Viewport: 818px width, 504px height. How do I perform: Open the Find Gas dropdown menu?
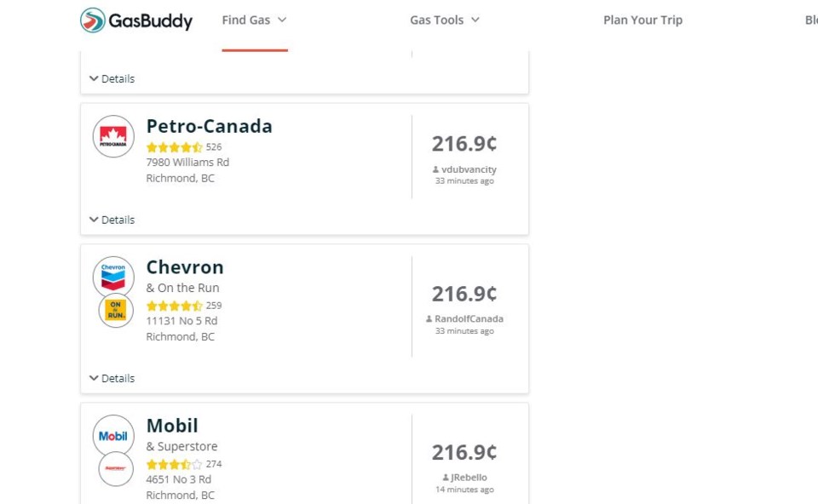coord(255,20)
